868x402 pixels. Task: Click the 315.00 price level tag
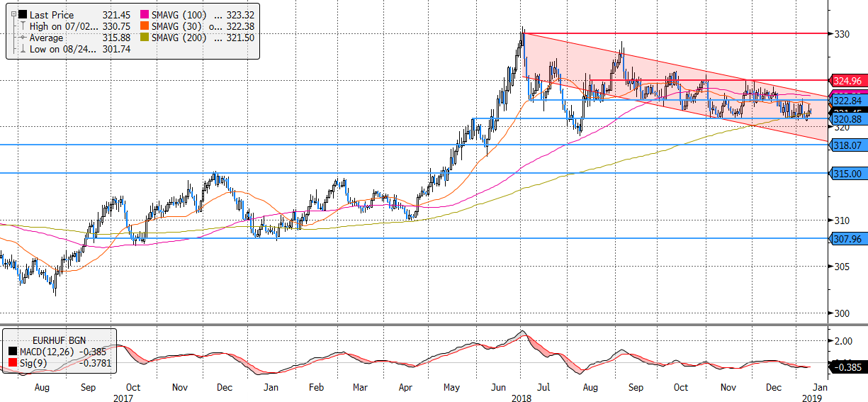847,173
